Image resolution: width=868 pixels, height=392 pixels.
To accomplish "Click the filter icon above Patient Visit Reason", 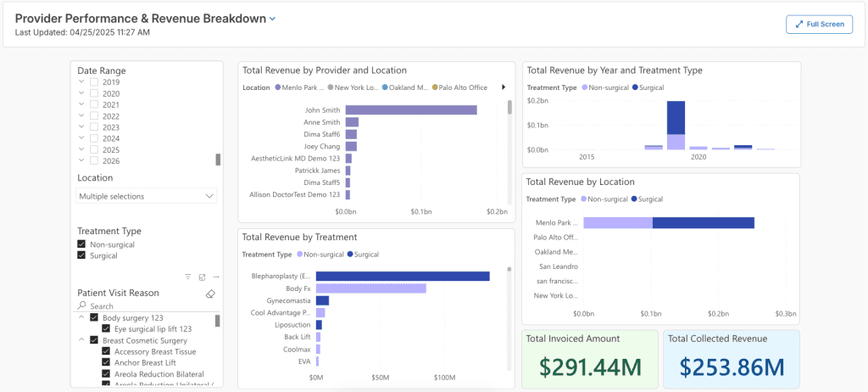I will (x=187, y=277).
